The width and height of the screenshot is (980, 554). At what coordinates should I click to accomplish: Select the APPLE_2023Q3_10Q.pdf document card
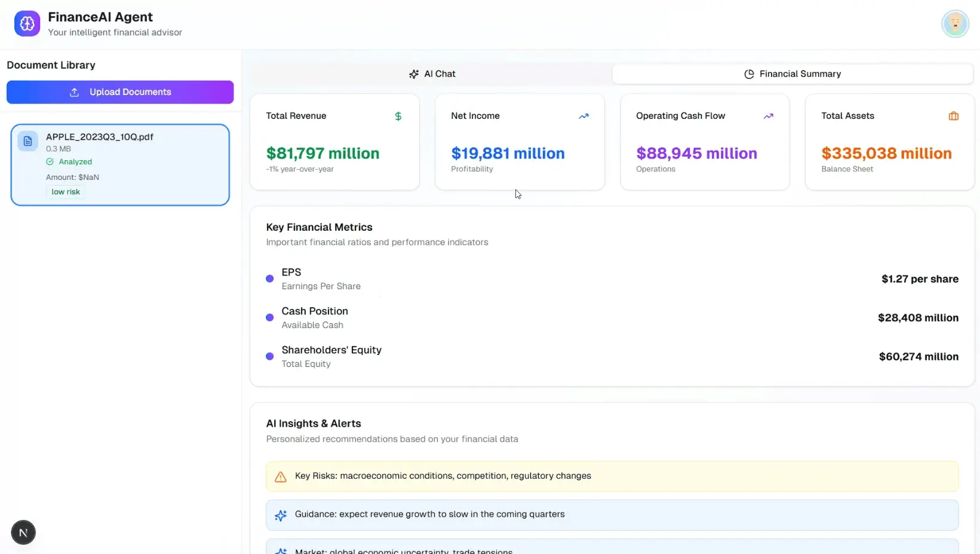[120, 164]
